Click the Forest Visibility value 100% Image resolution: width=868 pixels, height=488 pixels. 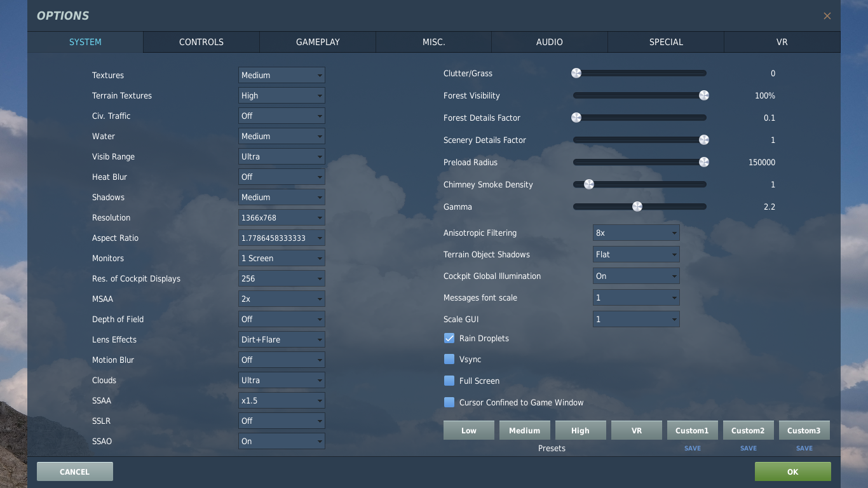(x=765, y=95)
